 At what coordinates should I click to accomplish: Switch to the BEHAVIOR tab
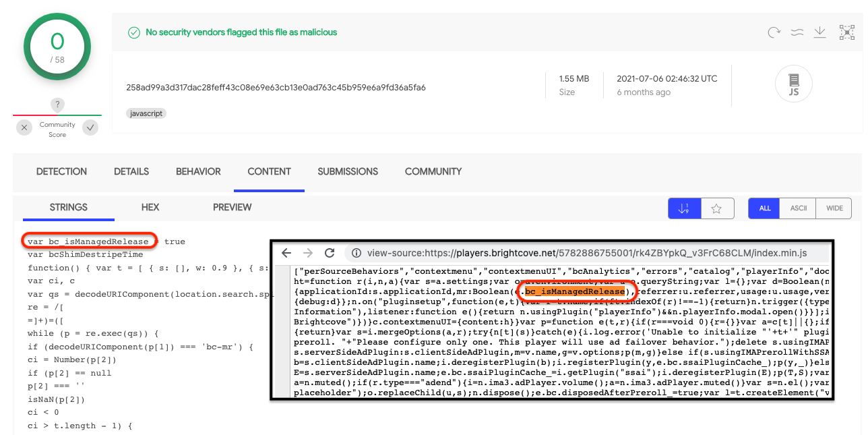coord(198,171)
